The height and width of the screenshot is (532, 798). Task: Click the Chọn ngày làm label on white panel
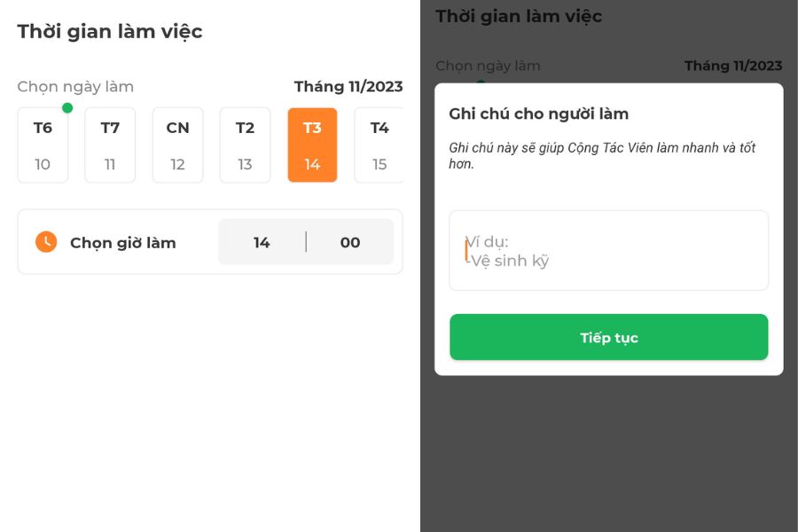point(75,87)
